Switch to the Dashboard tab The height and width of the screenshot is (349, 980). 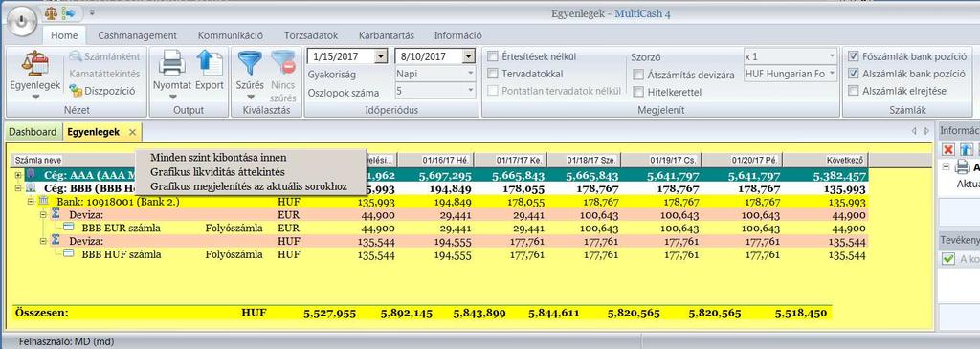[x=33, y=132]
